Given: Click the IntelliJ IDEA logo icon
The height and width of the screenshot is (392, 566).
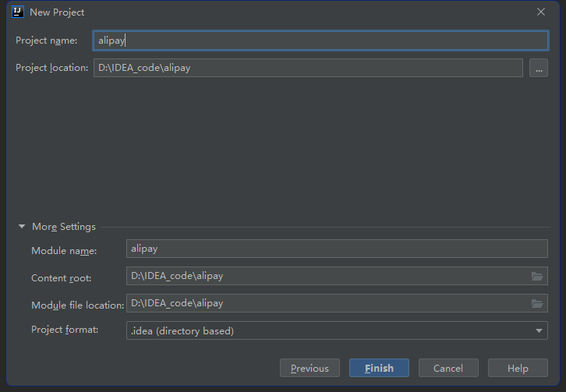Looking at the screenshot, I should (18, 12).
